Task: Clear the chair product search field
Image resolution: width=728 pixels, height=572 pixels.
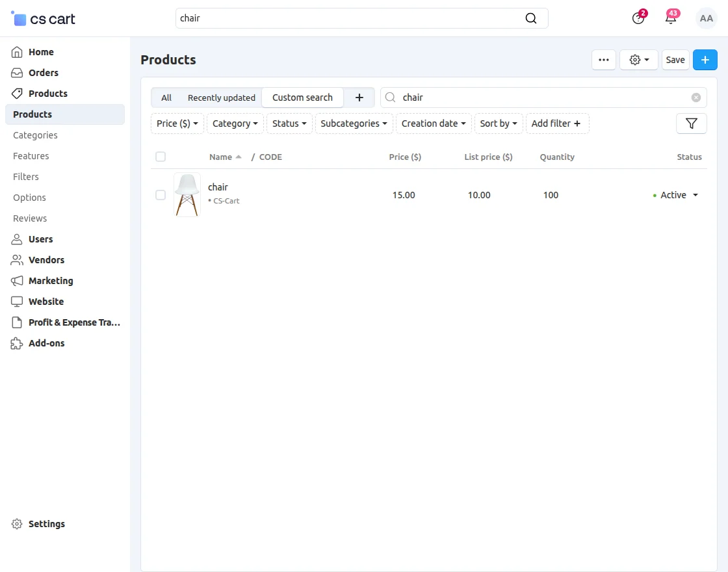Action: pos(696,97)
